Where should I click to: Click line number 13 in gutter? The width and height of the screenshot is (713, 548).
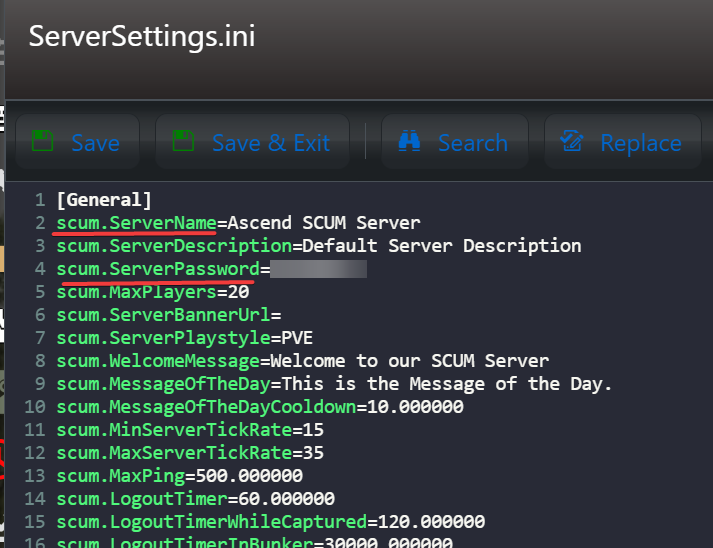click(35, 476)
